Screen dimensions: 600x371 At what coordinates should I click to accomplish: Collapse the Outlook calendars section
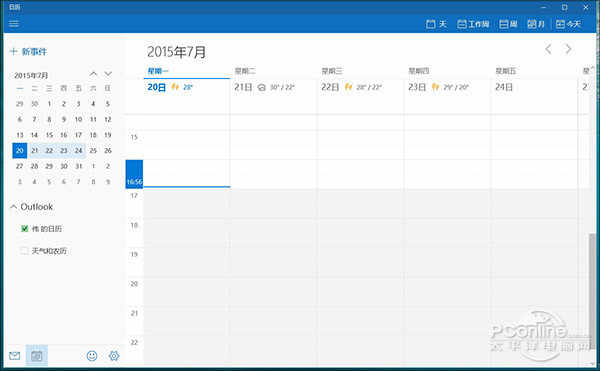pyautogui.click(x=14, y=207)
